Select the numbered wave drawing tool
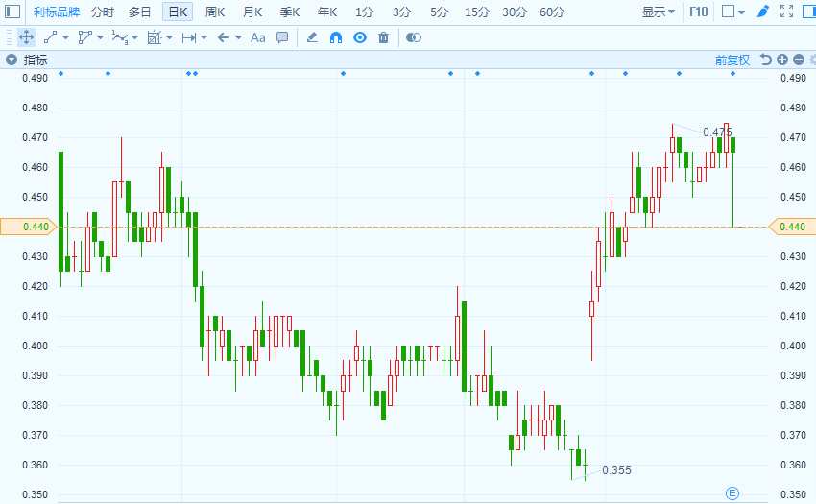 120,37
